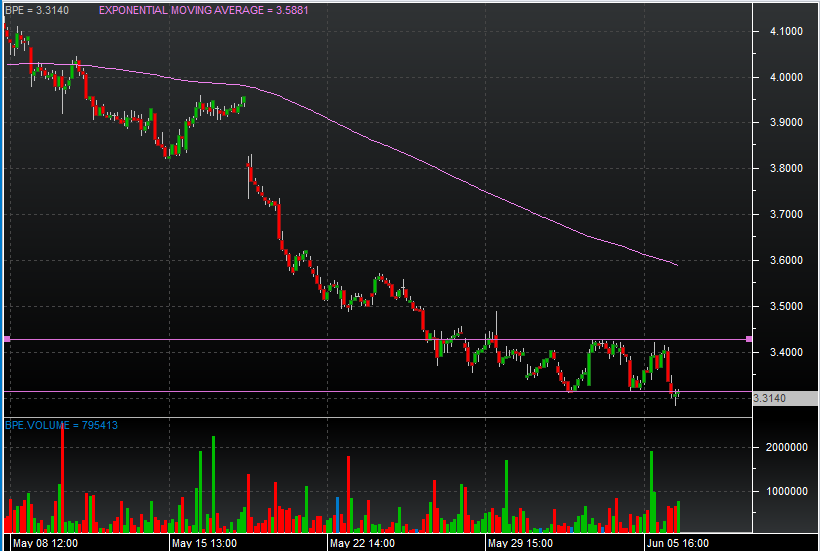The height and width of the screenshot is (551, 820).
Task: Click the BPE.VOLUME = 795413 label
Action: [x=61, y=425]
